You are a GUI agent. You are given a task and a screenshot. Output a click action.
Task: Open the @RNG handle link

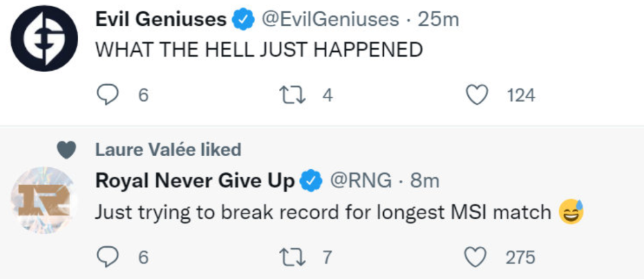pyautogui.click(x=361, y=181)
